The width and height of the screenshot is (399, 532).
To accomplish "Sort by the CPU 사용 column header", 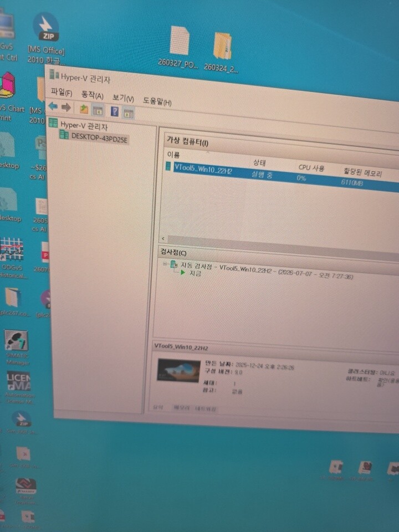I will pyautogui.click(x=311, y=167).
